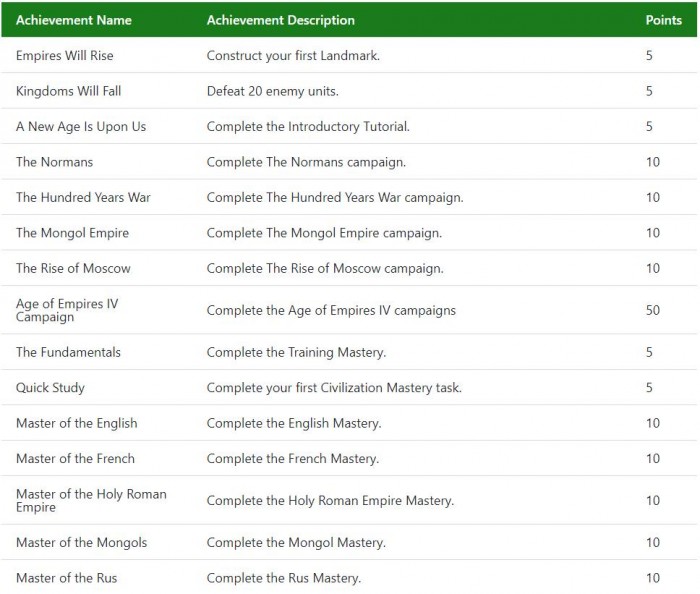
Task: Click The Mongol Empire achievement name
Action: pos(72,233)
